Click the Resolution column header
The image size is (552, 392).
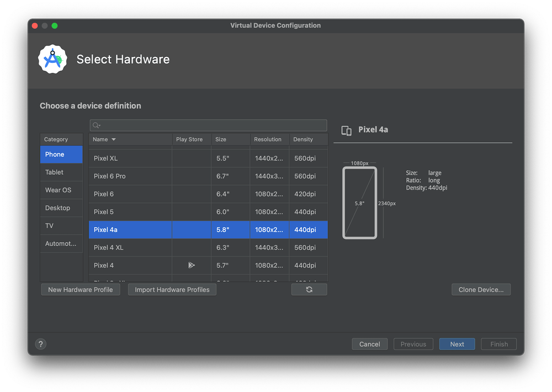pos(269,139)
